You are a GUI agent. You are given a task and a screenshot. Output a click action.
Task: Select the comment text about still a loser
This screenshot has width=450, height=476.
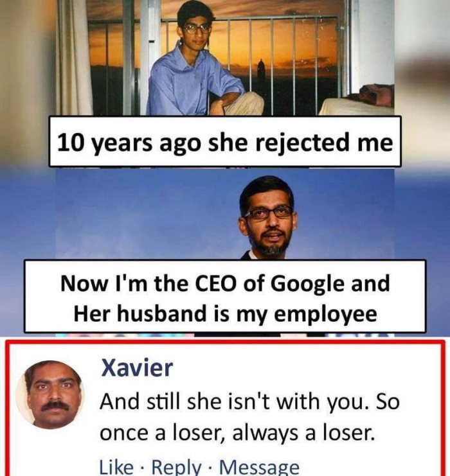click(249, 417)
